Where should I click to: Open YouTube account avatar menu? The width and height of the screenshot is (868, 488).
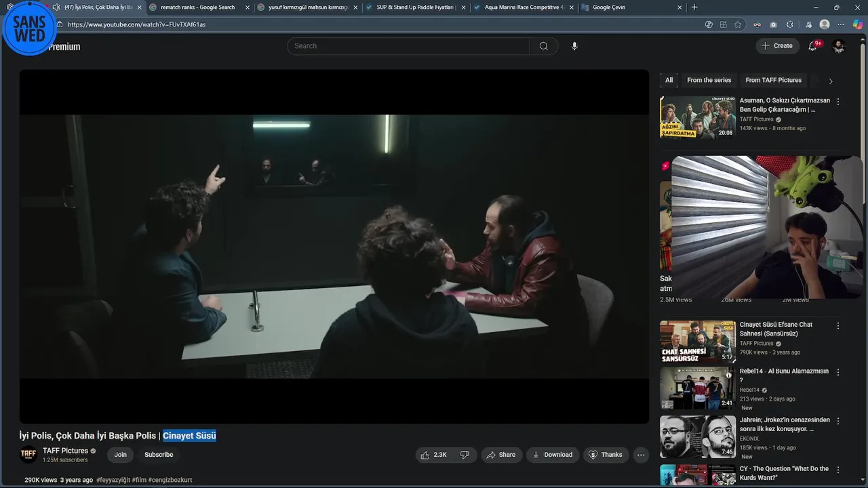click(x=839, y=46)
